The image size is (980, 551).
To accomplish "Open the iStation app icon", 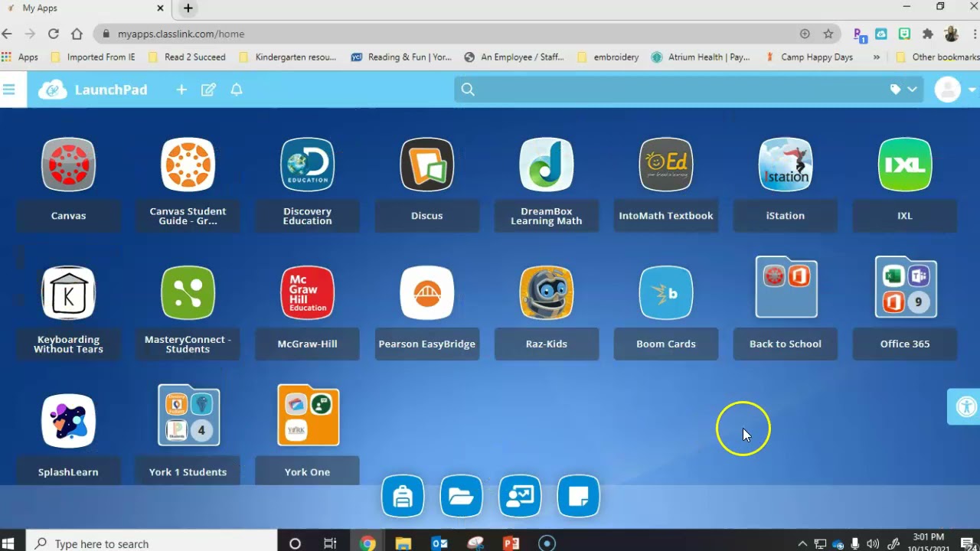I will pos(785,165).
